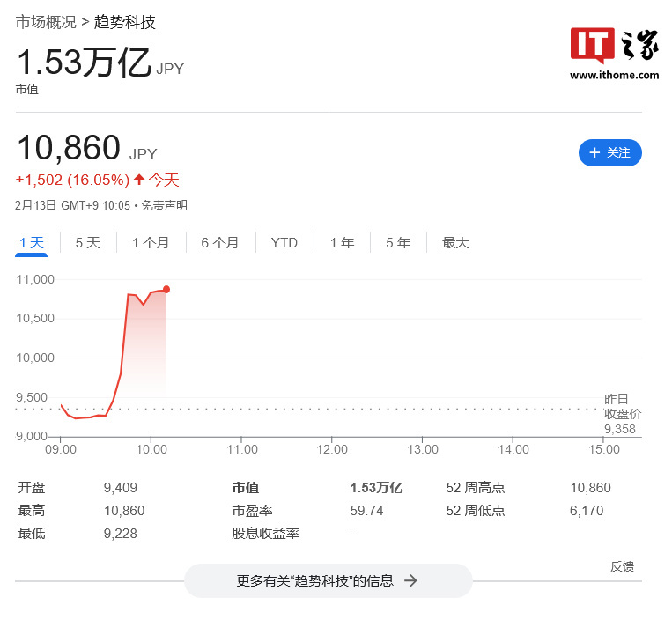Image resolution: width=672 pixels, height=620 pixels.
Task: Click the 52 周低点 value 6,170
Action: [x=587, y=511]
